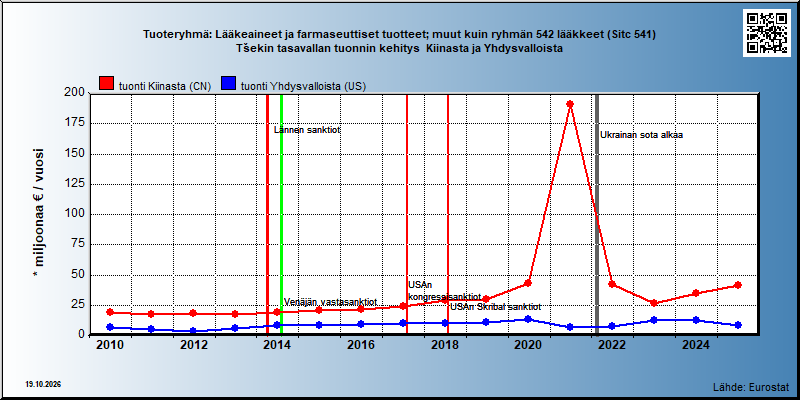Screen dimensions: 800x400
Task: Click the 2020 blue data point
Action: pos(528,319)
